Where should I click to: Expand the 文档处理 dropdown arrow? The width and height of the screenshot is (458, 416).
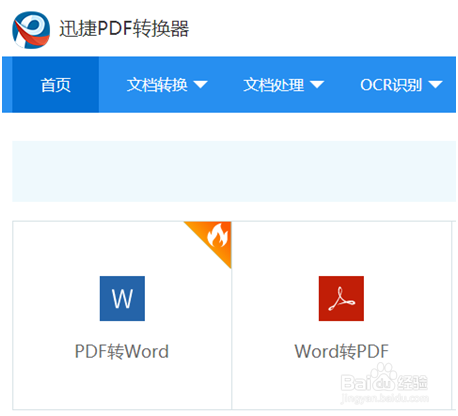click(317, 85)
